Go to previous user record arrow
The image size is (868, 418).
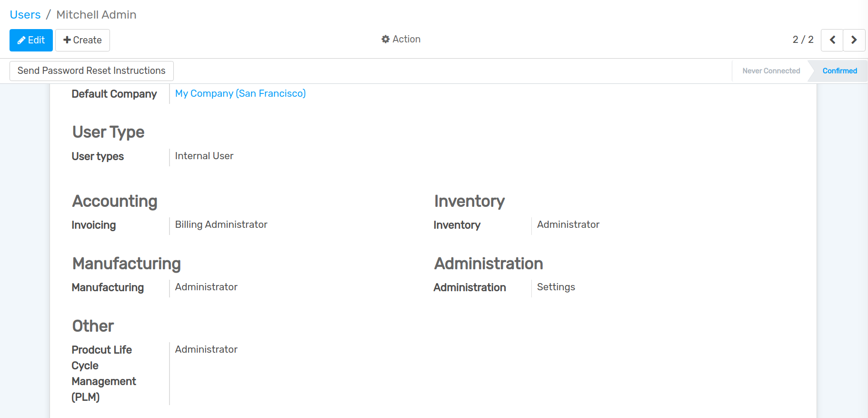coord(832,40)
